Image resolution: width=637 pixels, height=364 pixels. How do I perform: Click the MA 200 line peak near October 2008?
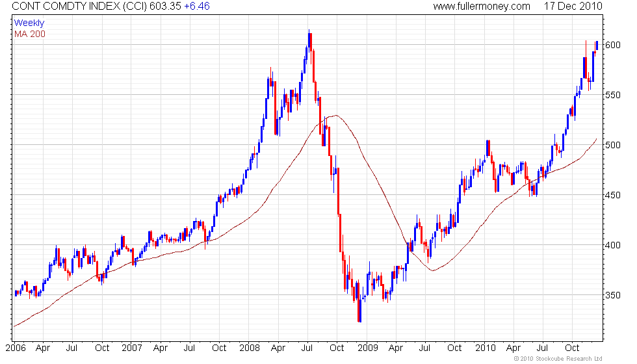point(335,116)
